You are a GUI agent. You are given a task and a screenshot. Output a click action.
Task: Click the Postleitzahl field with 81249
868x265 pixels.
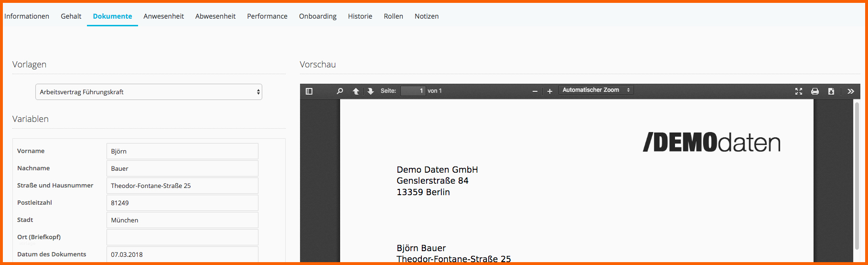coord(182,203)
